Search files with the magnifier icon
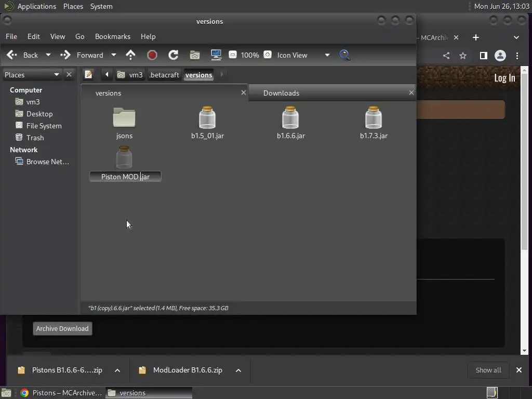This screenshot has width=532, height=399. (344, 55)
